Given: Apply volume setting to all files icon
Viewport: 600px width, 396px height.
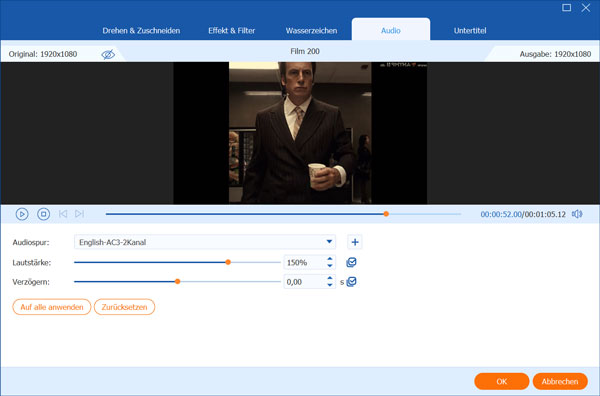Looking at the screenshot, I should tap(351, 262).
